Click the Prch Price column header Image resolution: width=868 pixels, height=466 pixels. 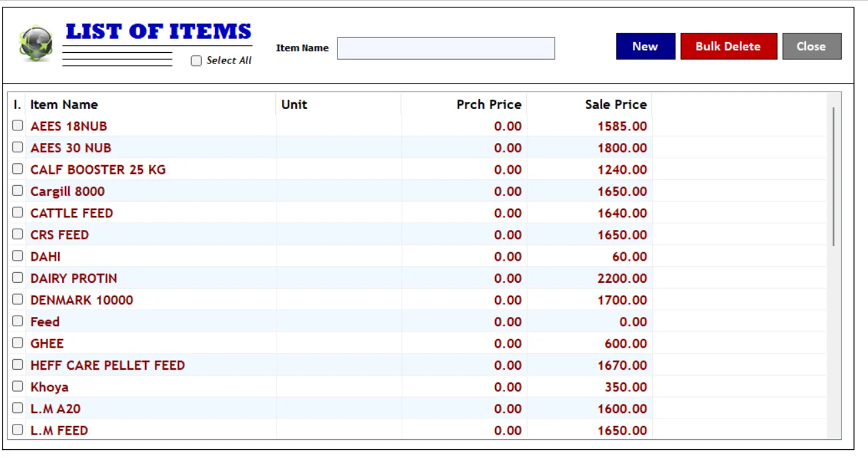489,104
